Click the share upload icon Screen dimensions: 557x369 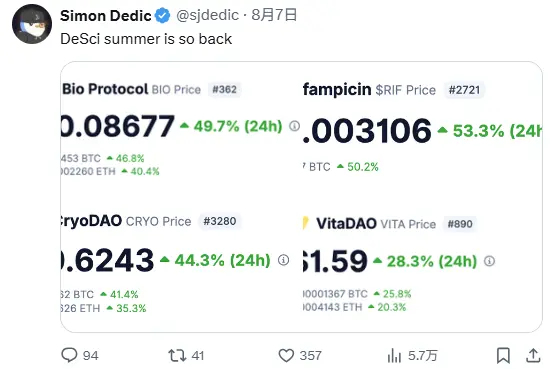(x=533, y=355)
